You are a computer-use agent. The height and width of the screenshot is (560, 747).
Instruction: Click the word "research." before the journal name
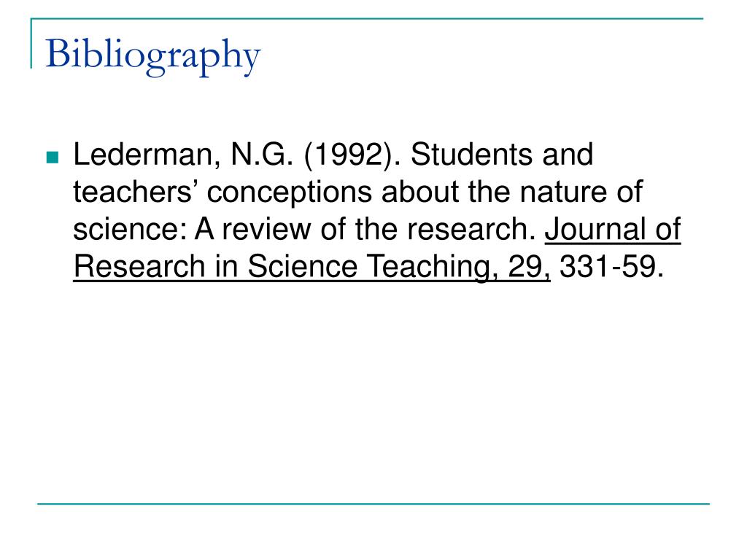(x=472, y=230)
